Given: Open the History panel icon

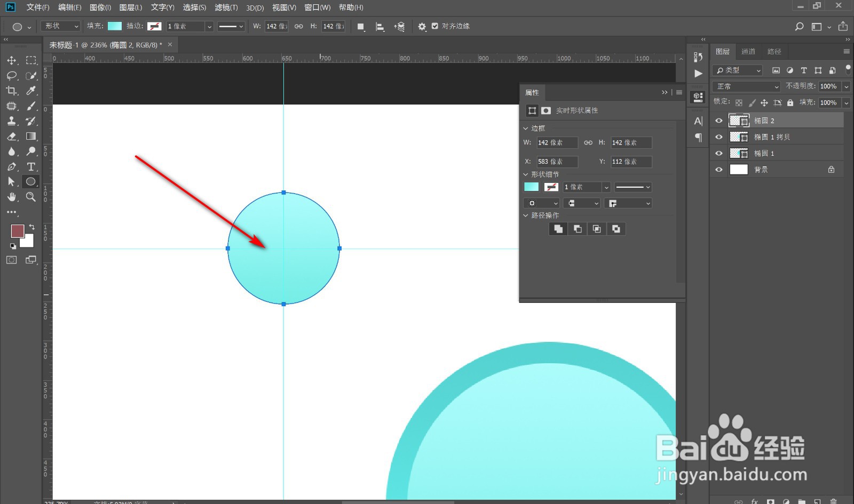Looking at the screenshot, I should point(698,57).
